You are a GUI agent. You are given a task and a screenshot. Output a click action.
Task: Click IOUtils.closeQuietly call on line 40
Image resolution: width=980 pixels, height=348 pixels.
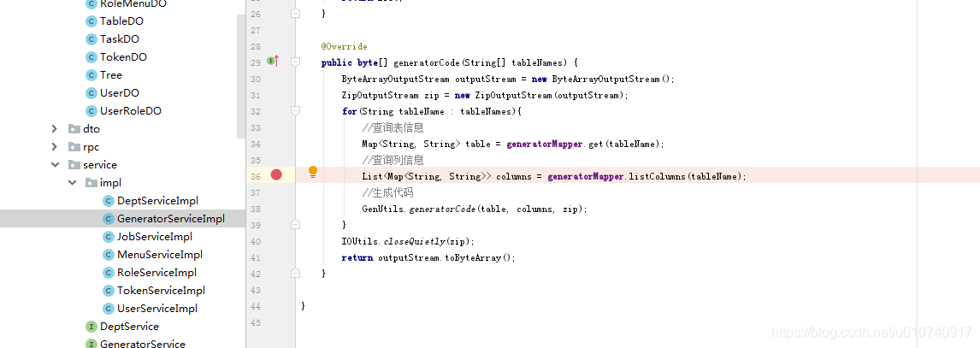[x=408, y=242]
